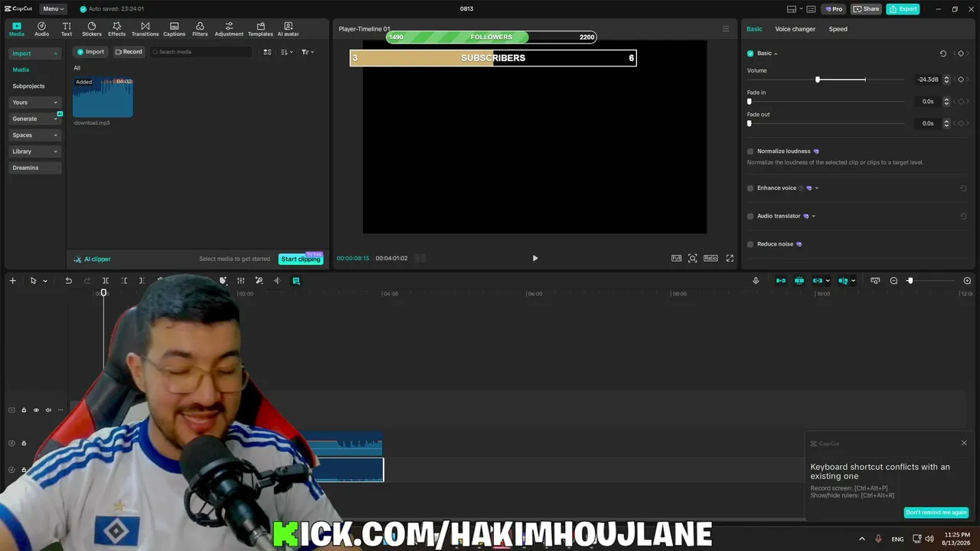This screenshot has height=551, width=980.
Task: Expand the Library section
Action: (35, 152)
